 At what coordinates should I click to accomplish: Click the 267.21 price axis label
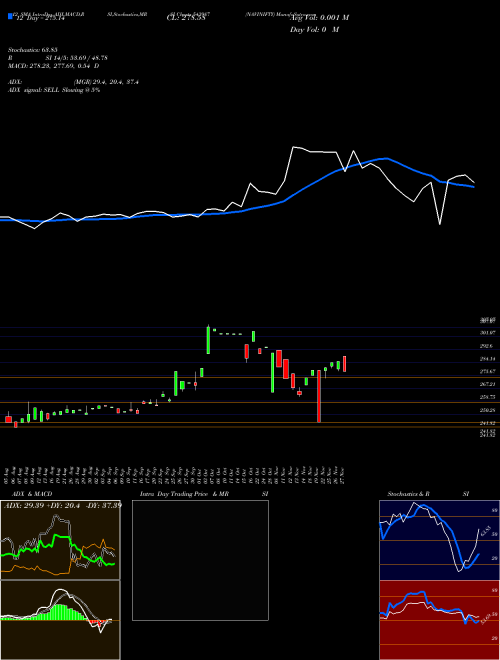(488, 384)
